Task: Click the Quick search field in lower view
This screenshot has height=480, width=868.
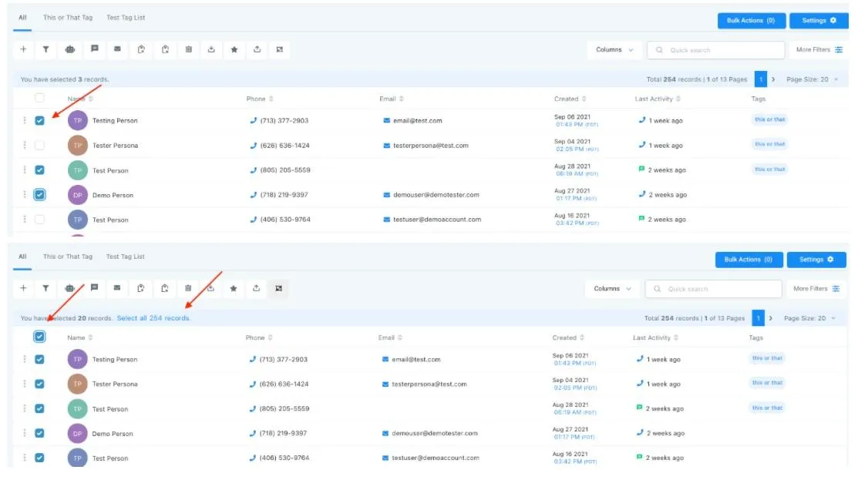Action: pos(714,289)
